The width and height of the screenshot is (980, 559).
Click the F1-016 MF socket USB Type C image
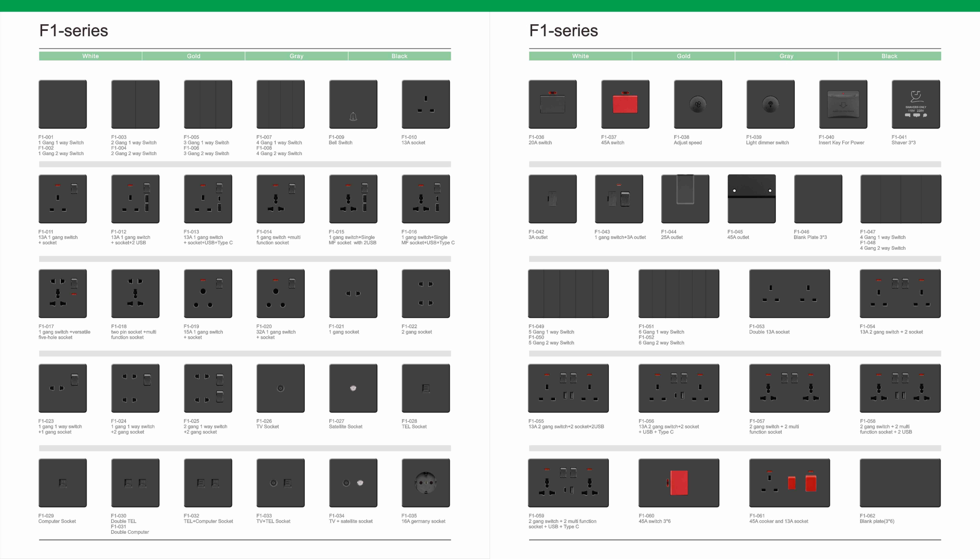(426, 199)
